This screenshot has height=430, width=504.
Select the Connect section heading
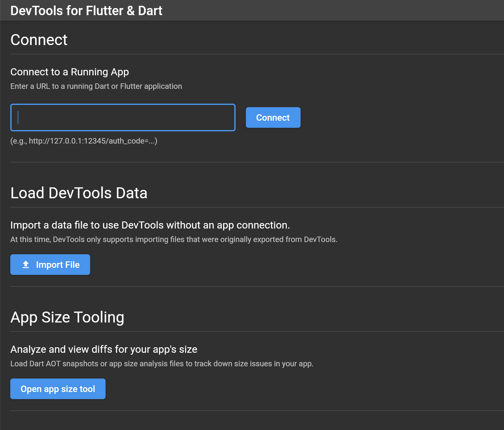tap(39, 40)
